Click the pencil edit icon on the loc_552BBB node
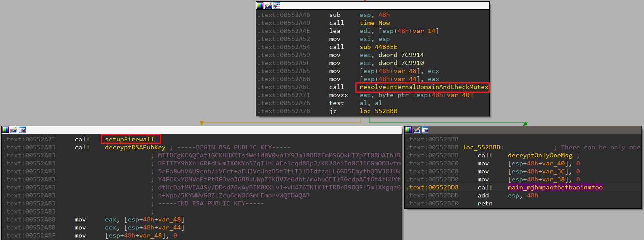Viewport: 644px width, 240px height. coord(417,129)
